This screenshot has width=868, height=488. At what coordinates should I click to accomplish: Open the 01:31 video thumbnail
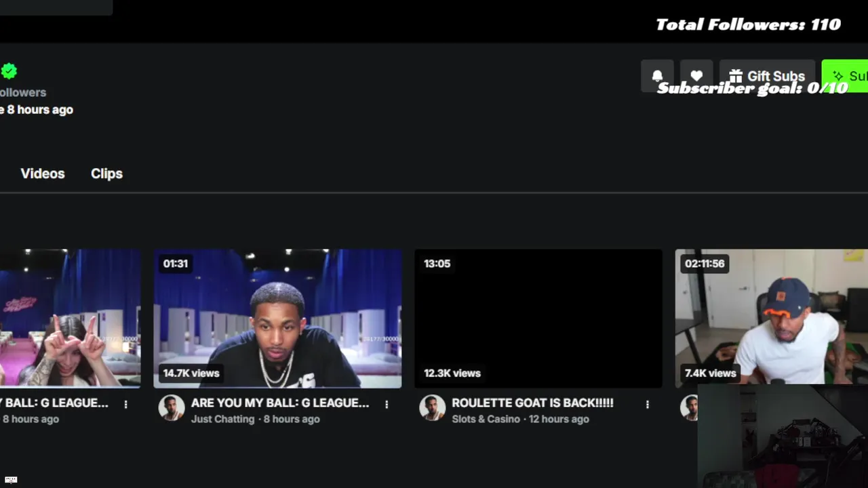(x=277, y=319)
